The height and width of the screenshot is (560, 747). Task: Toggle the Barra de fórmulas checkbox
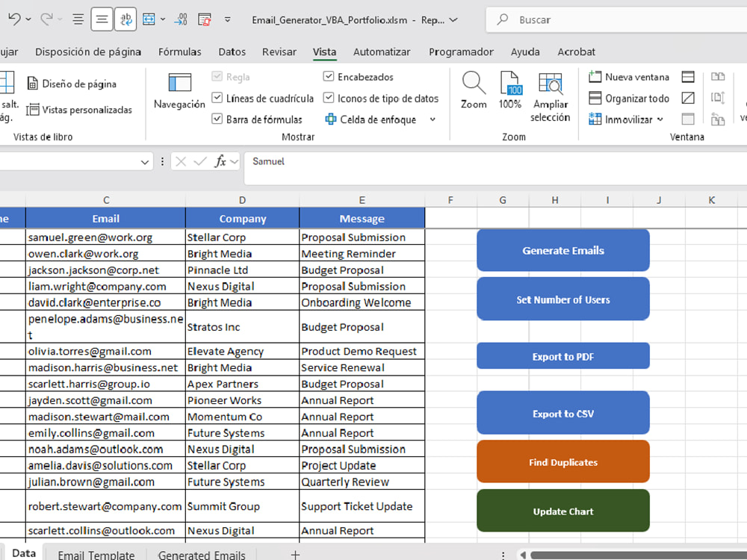coord(217,119)
